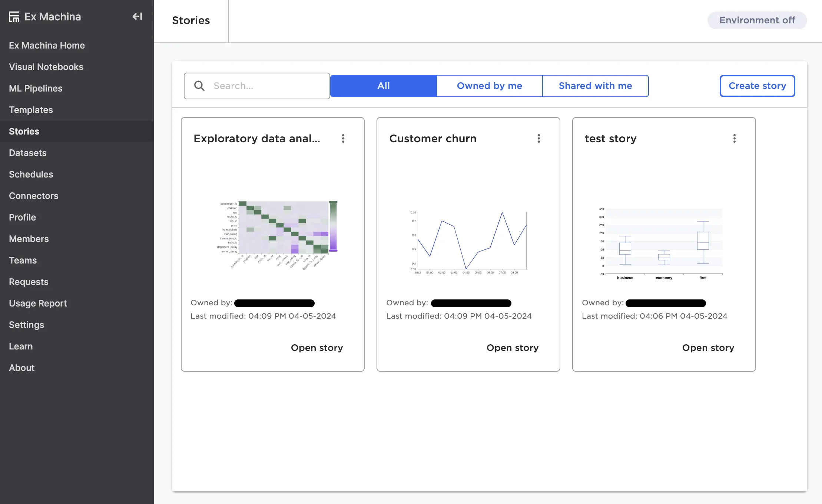Open story for test story
The image size is (822, 504).
pyautogui.click(x=708, y=348)
